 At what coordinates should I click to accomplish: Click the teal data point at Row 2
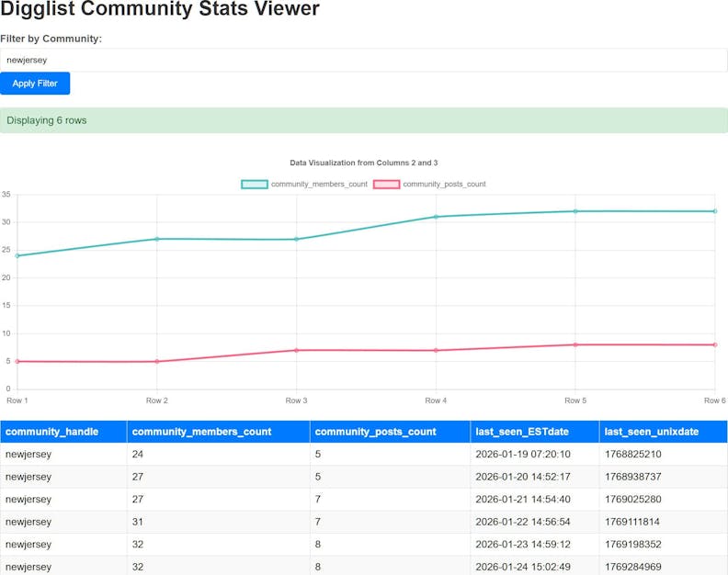coord(157,239)
